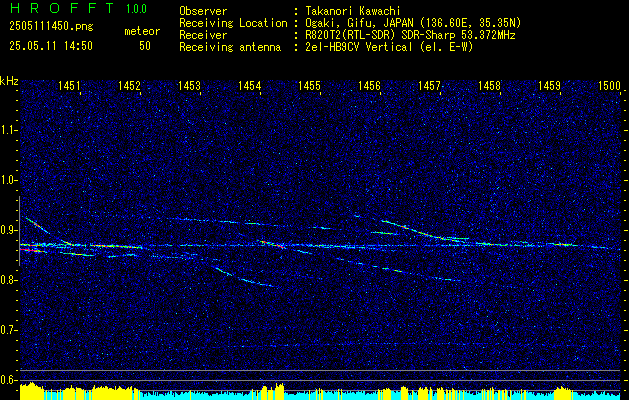Click the 0.8 kHz frequency tick label

pos(7,280)
